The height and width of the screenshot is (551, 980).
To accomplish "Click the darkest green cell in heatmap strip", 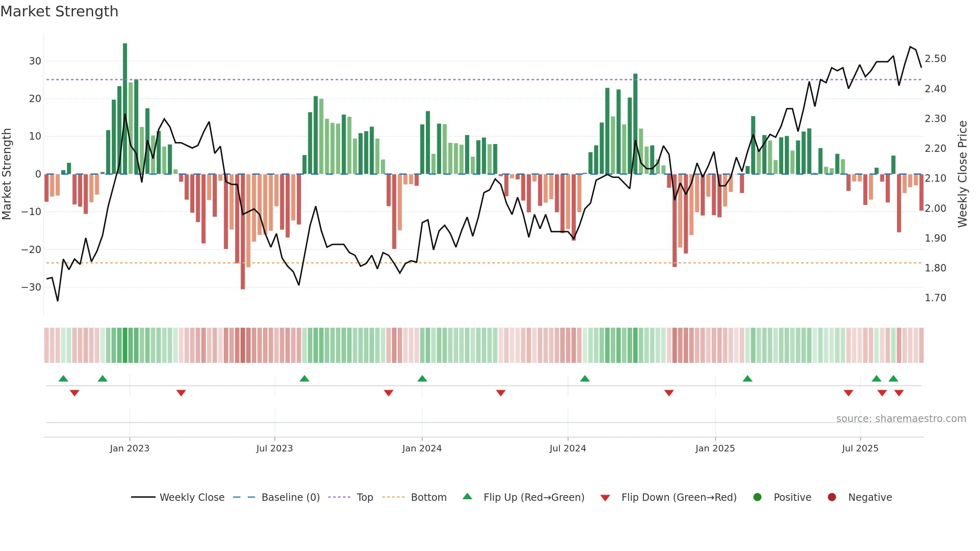I will click(x=125, y=345).
